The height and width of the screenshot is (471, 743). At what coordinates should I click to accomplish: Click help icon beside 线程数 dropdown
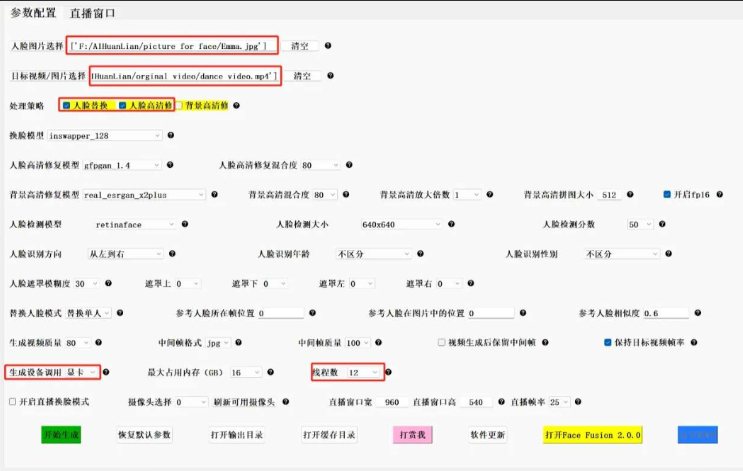pyautogui.click(x=389, y=372)
